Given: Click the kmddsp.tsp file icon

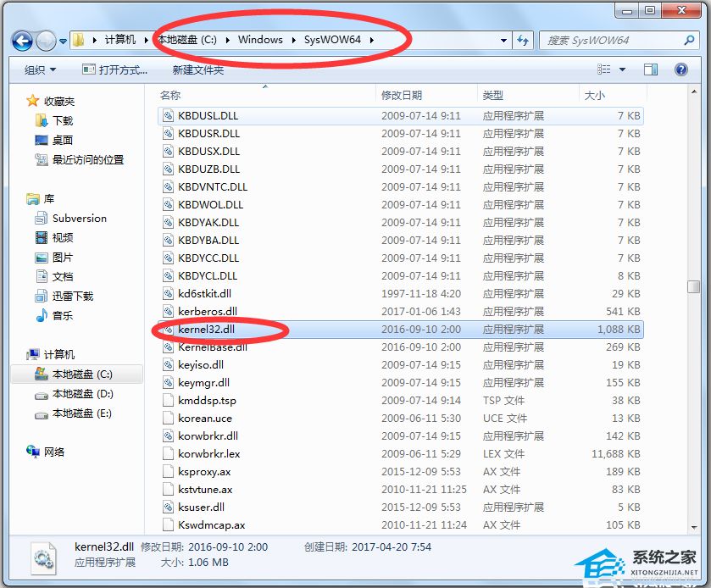Looking at the screenshot, I should (169, 400).
